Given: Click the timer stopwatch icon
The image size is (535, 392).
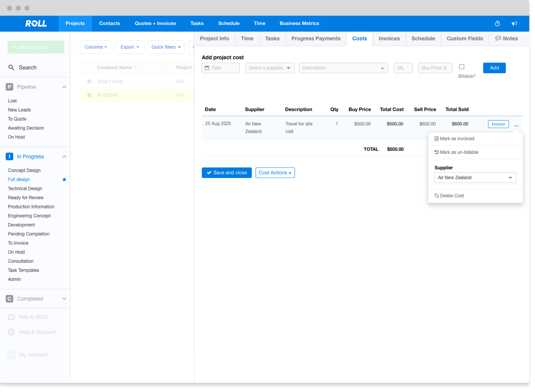Looking at the screenshot, I should (x=497, y=24).
